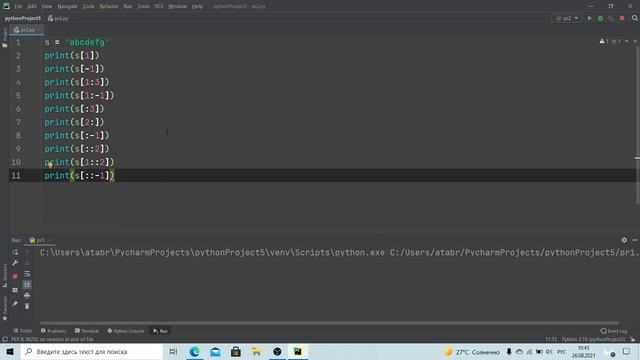Stop process with red square in Run panel
The width and height of the screenshot is (640, 360).
coord(15,276)
